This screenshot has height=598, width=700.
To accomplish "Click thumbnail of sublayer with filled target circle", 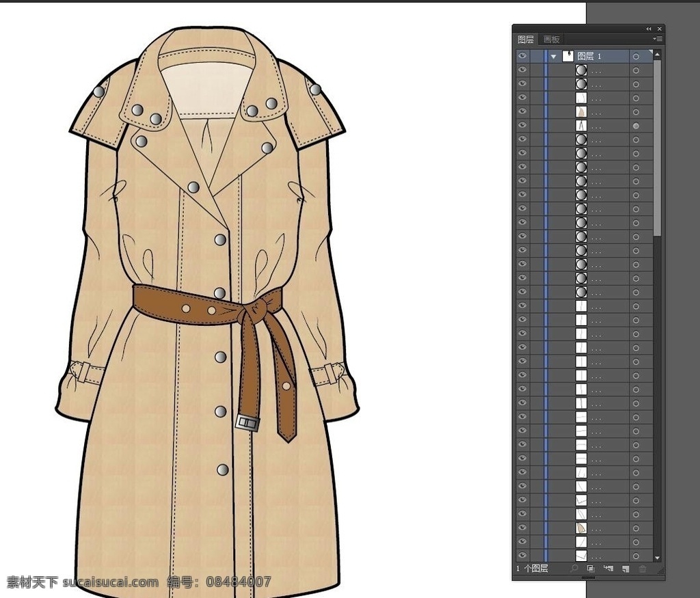I will [x=581, y=126].
